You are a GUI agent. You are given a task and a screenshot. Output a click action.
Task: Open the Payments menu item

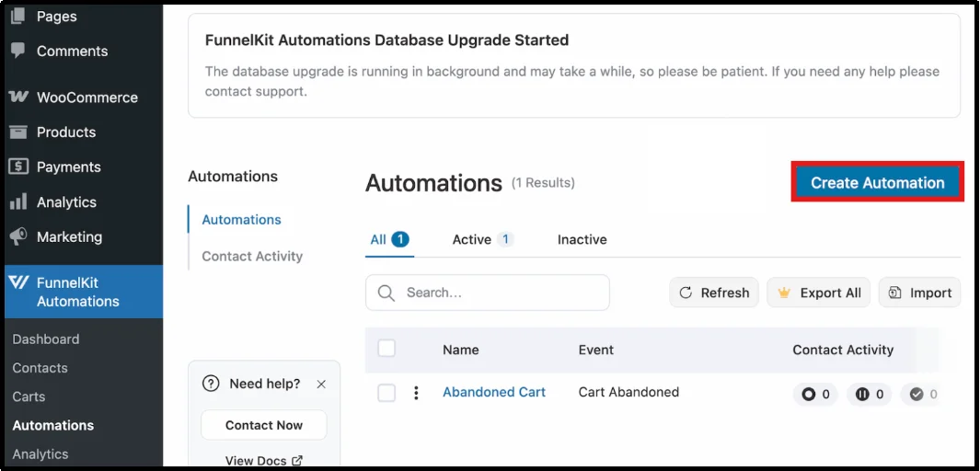tap(69, 167)
